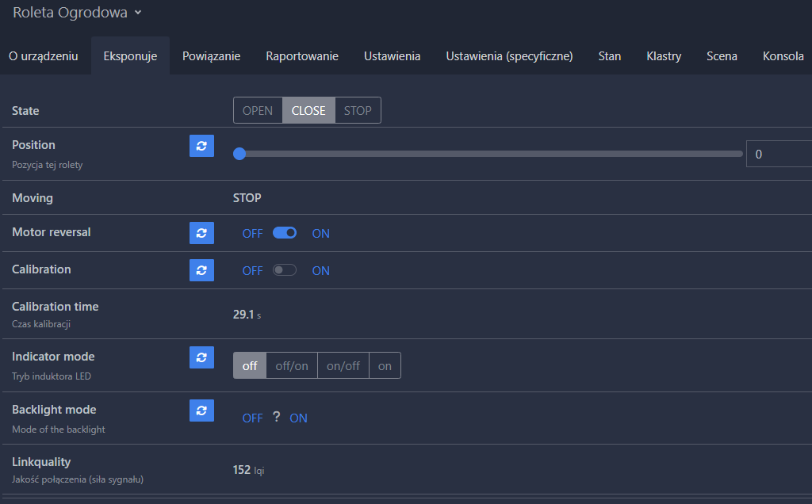Select off/on indicator mode

point(292,366)
